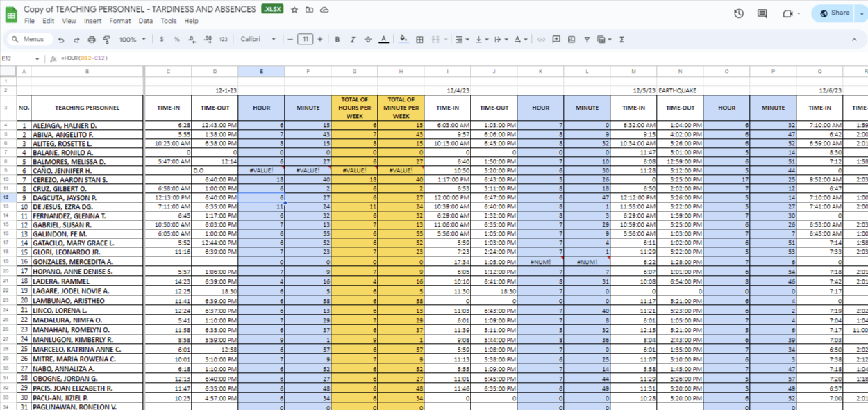Click the Google Sheets home logo
Screen dimensions: 868x410
tap(11, 15)
